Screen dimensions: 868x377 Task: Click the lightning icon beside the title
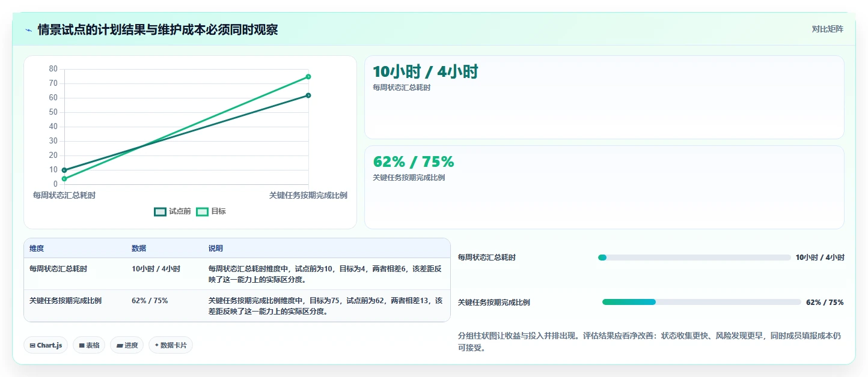click(x=29, y=30)
